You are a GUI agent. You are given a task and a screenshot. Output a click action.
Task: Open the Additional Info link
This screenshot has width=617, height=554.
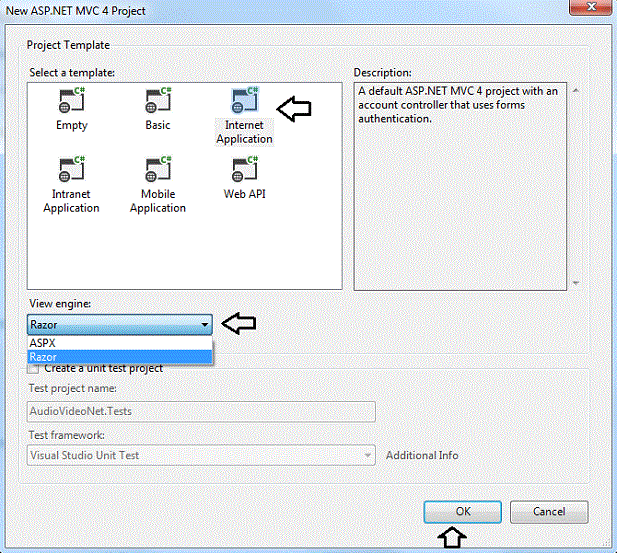point(422,455)
